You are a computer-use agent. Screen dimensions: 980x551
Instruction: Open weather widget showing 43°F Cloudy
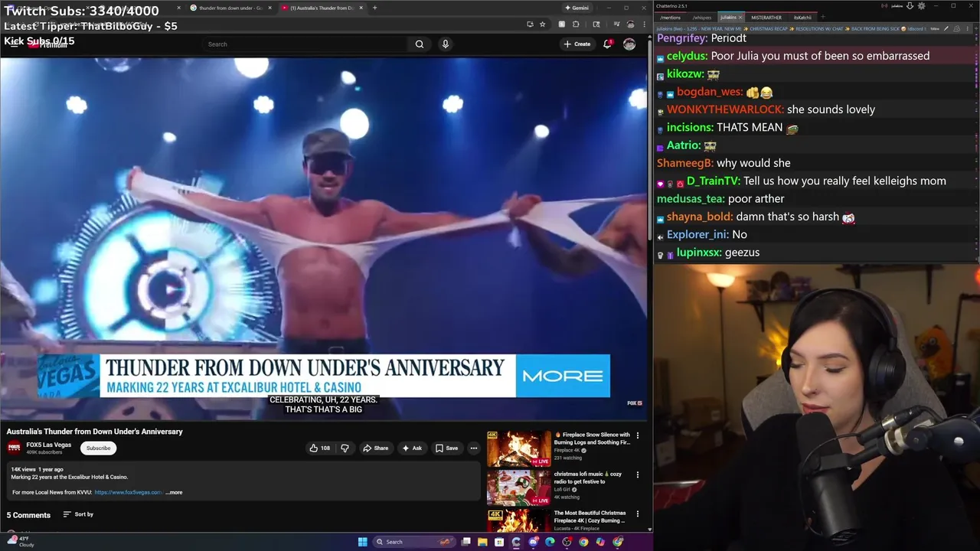[x=19, y=542]
